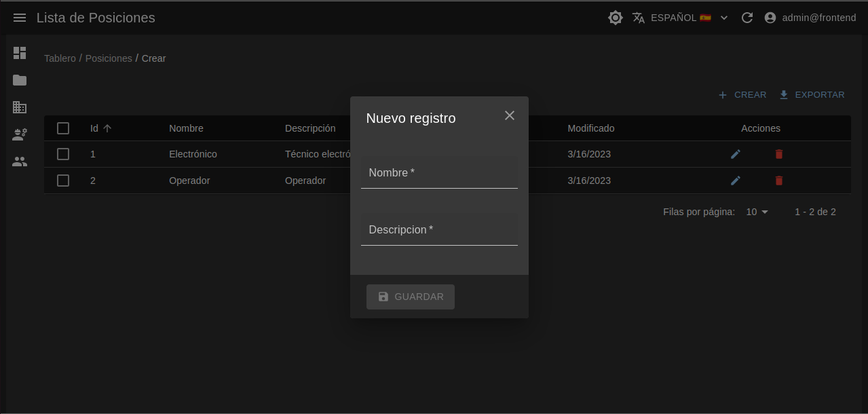Click edit pencil for Electrónico row
Screen dimensions: 868x414
[x=735, y=154]
